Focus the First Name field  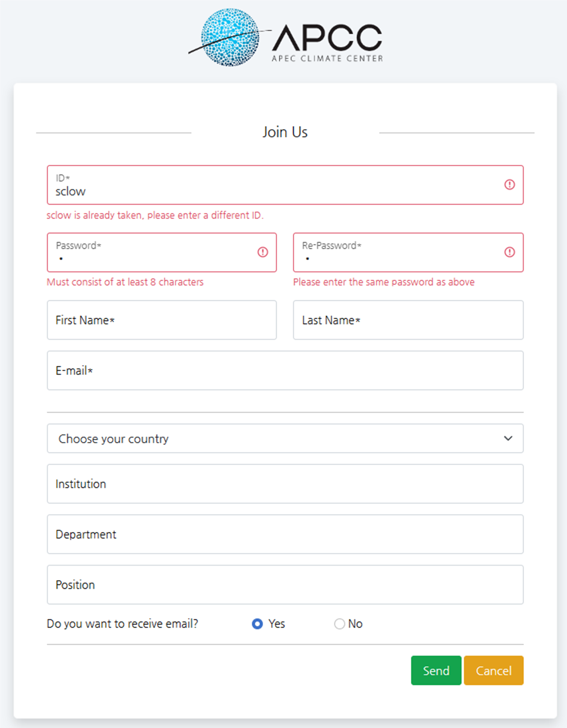tap(162, 320)
